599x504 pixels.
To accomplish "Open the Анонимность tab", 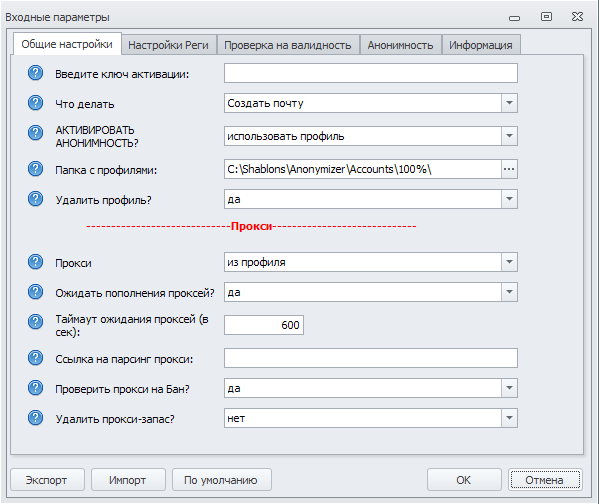I will (x=400, y=45).
